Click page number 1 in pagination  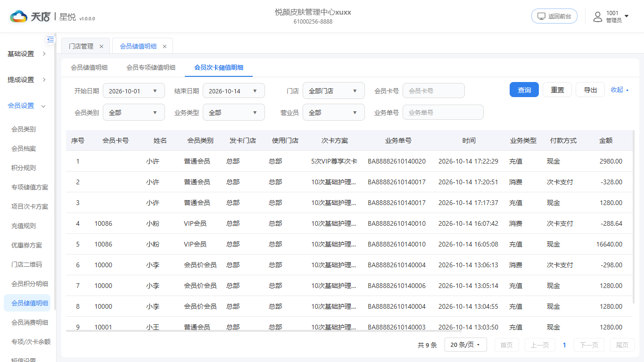[x=564, y=345]
